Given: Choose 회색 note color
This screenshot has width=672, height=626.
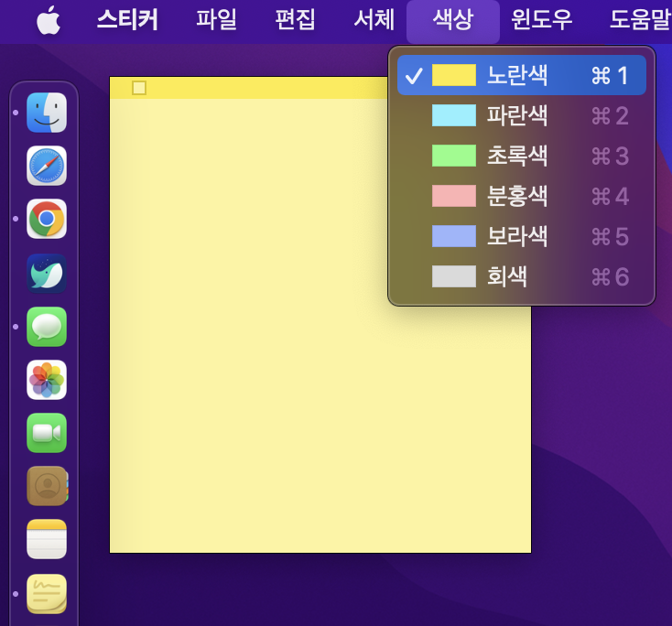Looking at the screenshot, I should coord(522,276).
